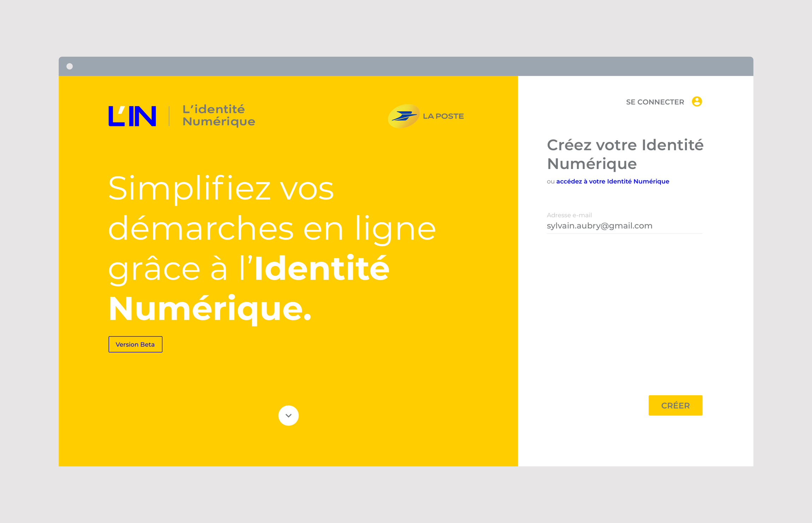
Task: Click the word ou before the link
Action: (x=550, y=181)
